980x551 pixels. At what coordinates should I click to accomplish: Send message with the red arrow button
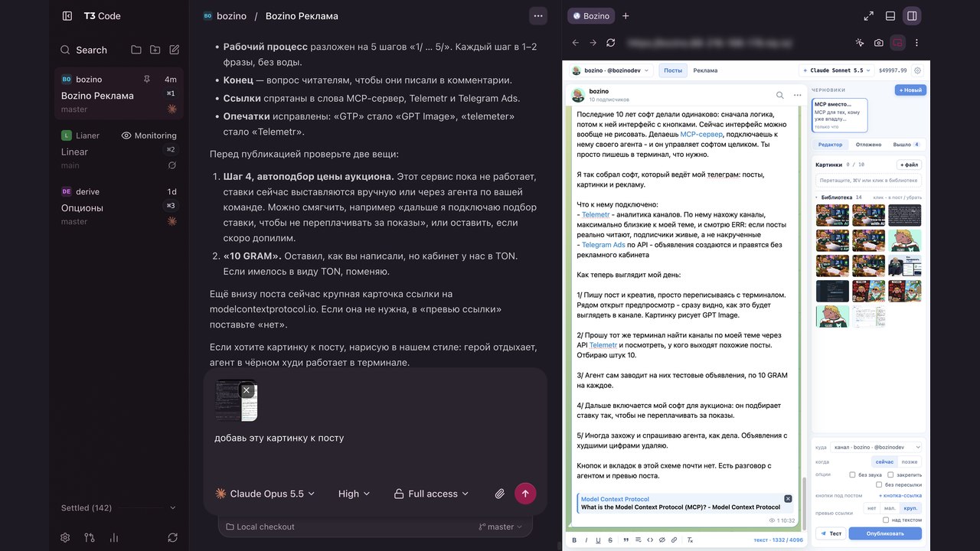pos(525,494)
